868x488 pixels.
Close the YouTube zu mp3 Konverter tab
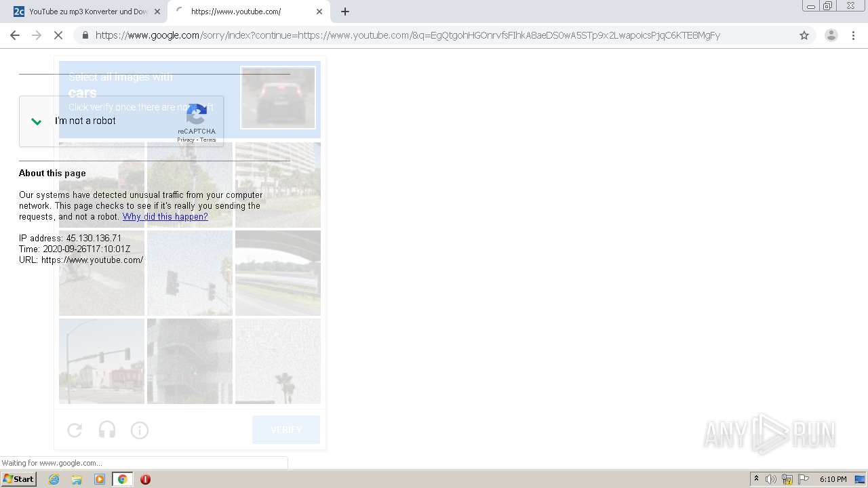click(157, 12)
